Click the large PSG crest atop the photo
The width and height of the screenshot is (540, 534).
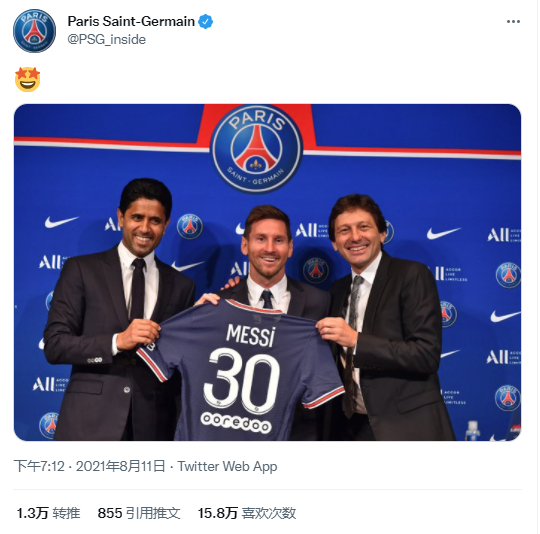click(256, 148)
